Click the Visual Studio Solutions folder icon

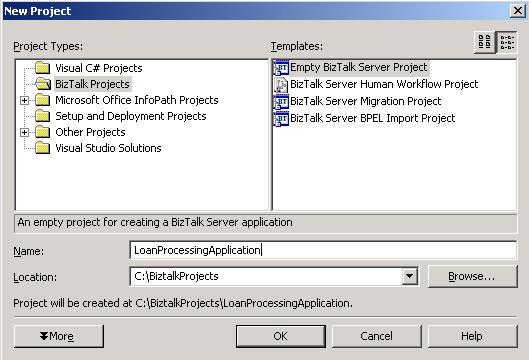click(x=43, y=148)
